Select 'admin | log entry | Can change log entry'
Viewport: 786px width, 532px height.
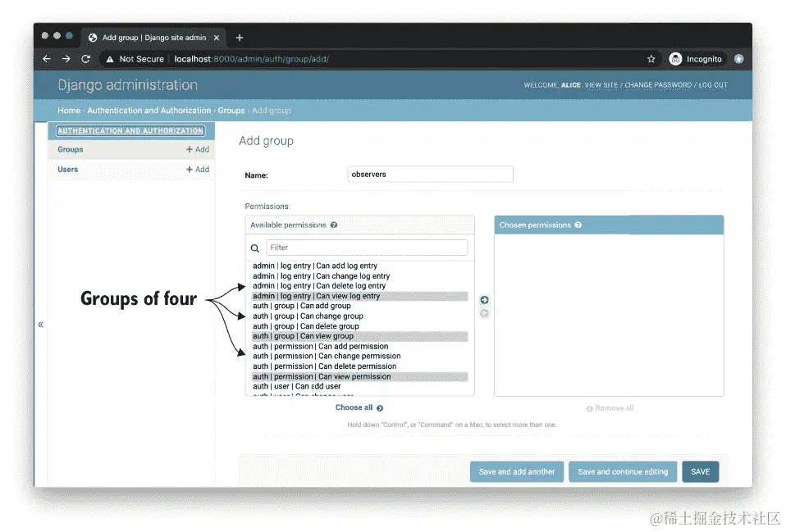tap(359, 276)
